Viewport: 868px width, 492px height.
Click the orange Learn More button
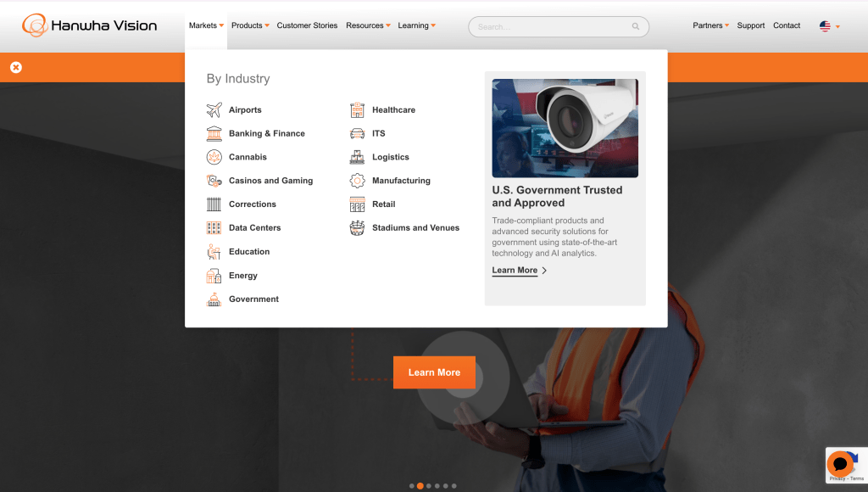(434, 372)
